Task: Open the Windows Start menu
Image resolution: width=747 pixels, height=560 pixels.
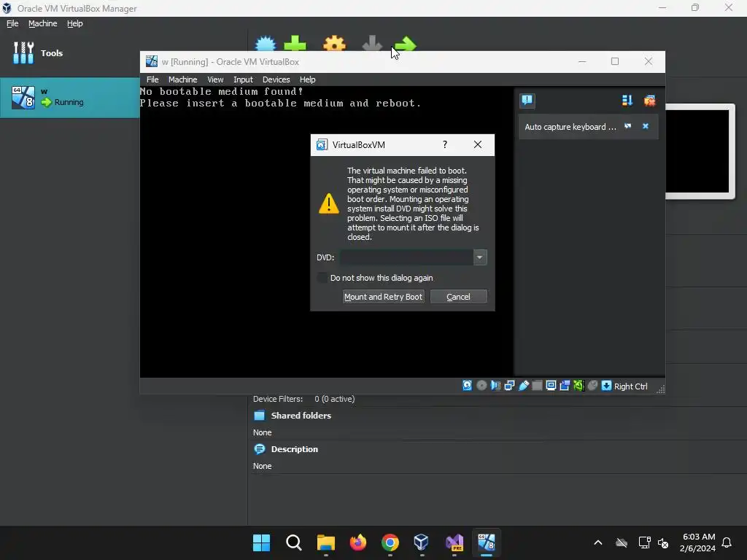Action: pyautogui.click(x=261, y=542)
